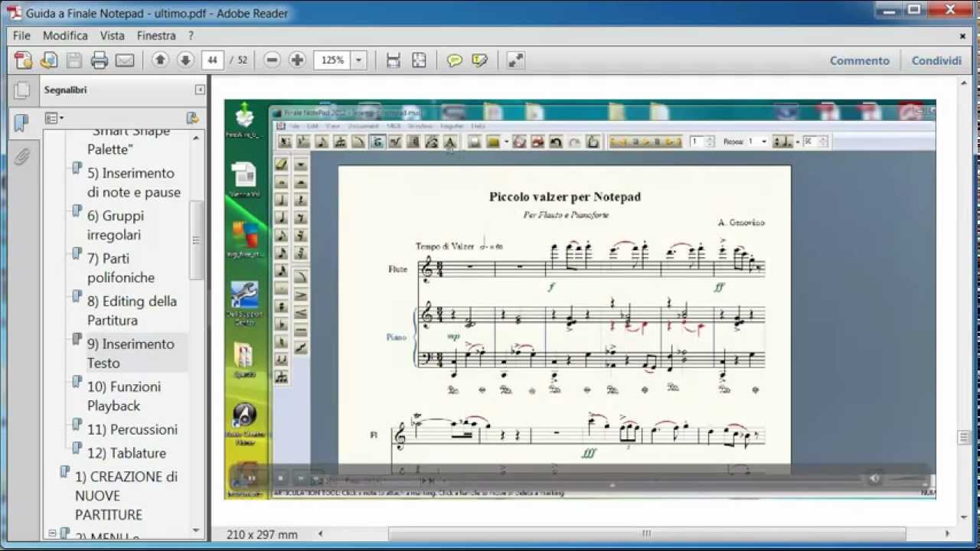
Task: Click the "Tempo di Valzer" marking in score
Action: click(x=445, y=246)
